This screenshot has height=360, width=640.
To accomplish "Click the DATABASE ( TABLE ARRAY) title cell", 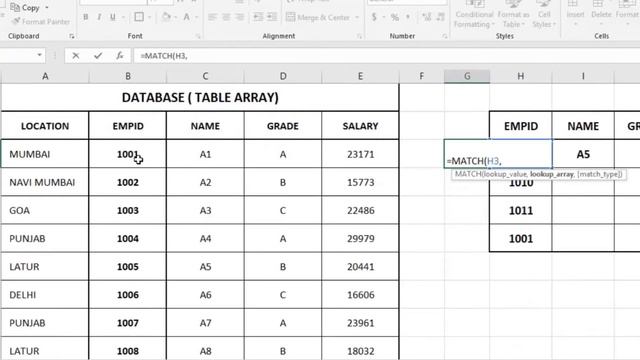I will click(x=200, y=98).
